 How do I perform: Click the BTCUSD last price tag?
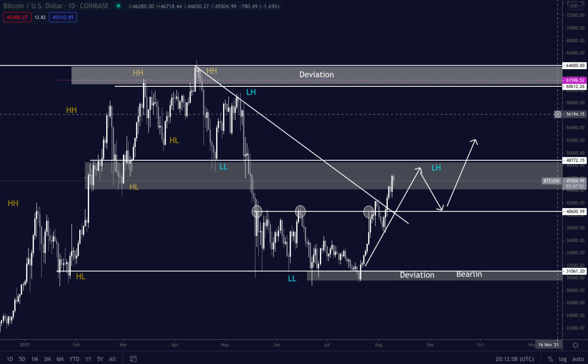[x=551, y=180]
